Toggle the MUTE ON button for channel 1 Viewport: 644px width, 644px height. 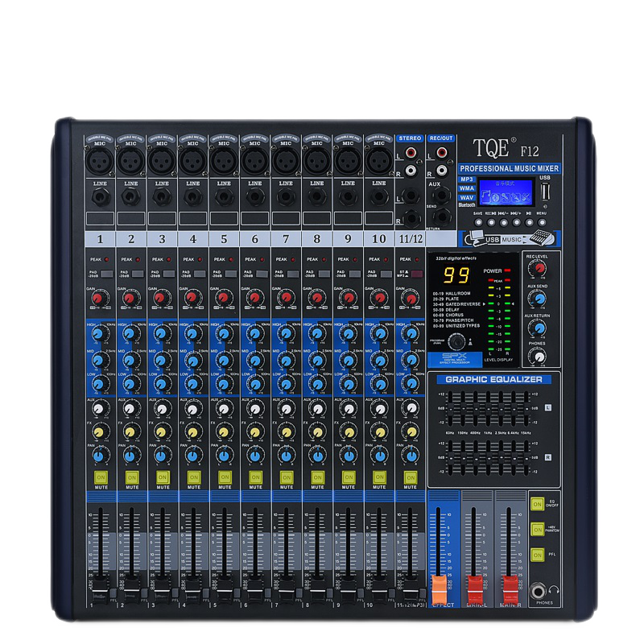(x=101, y=477)
